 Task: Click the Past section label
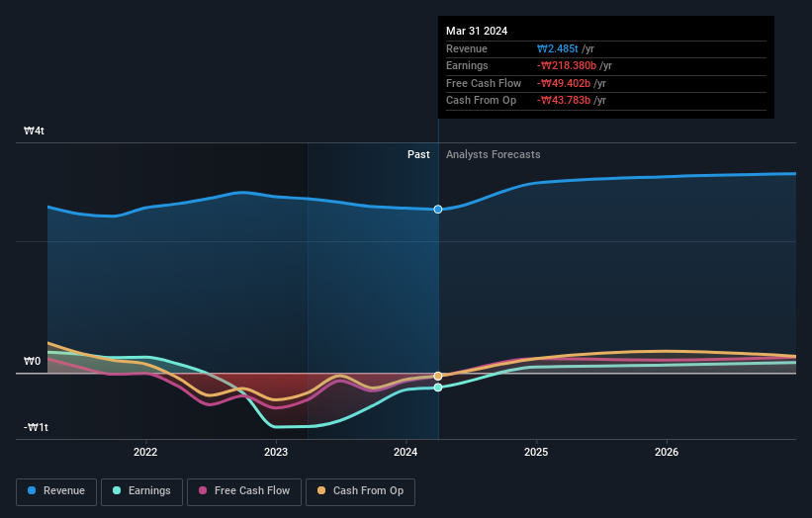click(x=418, y=154)
